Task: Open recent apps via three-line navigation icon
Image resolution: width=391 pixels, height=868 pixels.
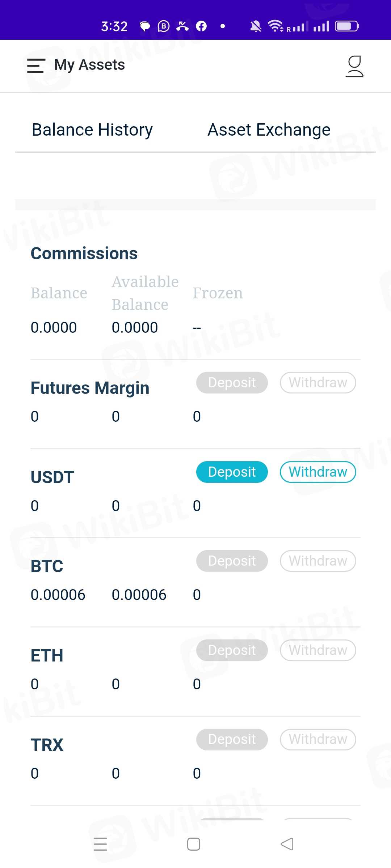Action: [100, 844]
